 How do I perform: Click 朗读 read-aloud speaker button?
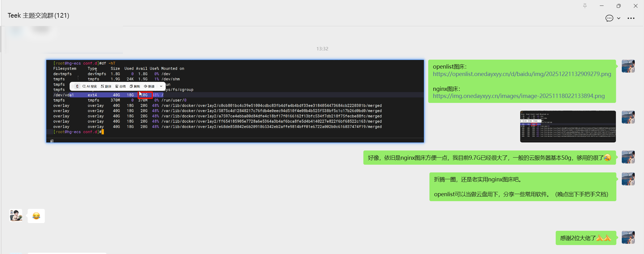[x=149, y=87]
